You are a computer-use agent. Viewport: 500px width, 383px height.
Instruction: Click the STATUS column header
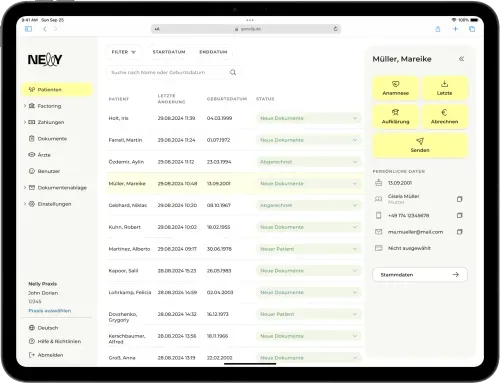pyautogui.click(x=265, y=99)
